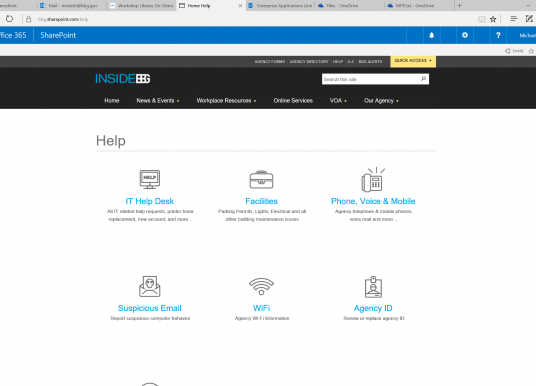Image resolution: width=536 pixels, height=386 pixels.
Task: Click the address bar lock icon
Action: 29,19
